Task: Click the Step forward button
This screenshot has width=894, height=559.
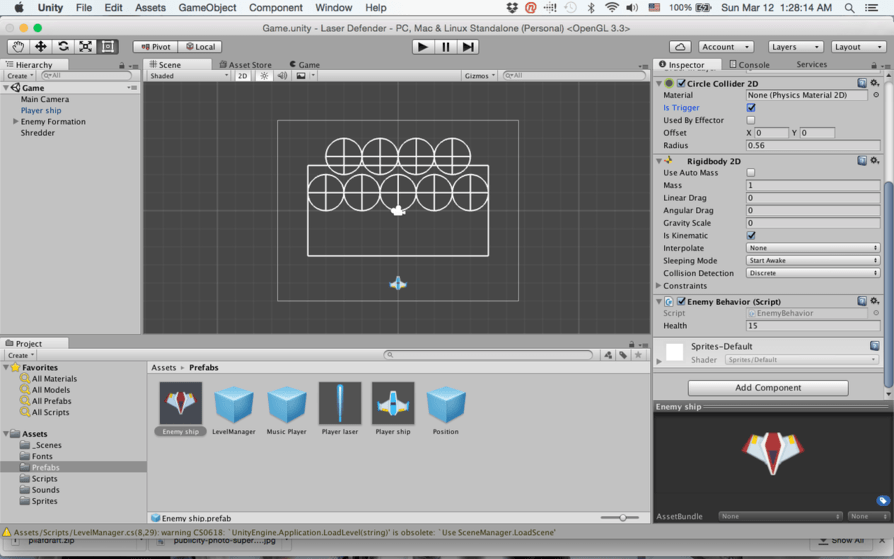Action: point(468,47)
